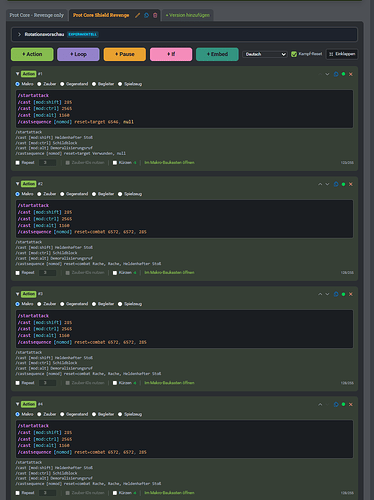Toggle the green enabled dot of Action #1

tap(343, 74)
